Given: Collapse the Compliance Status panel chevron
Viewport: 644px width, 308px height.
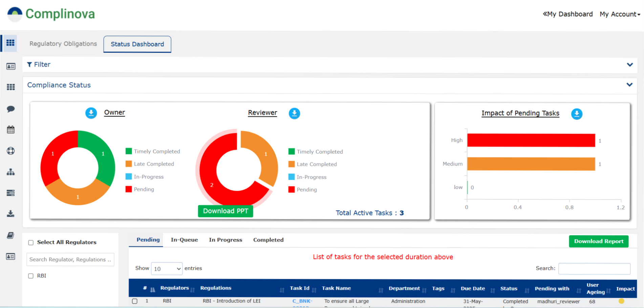Looking at the screenshot, I should click(629, 85).
